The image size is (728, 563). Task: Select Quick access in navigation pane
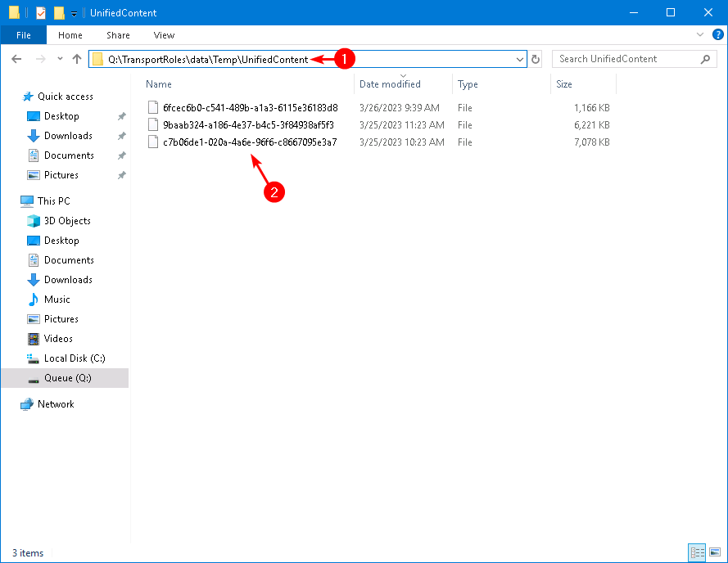(65, 97)
